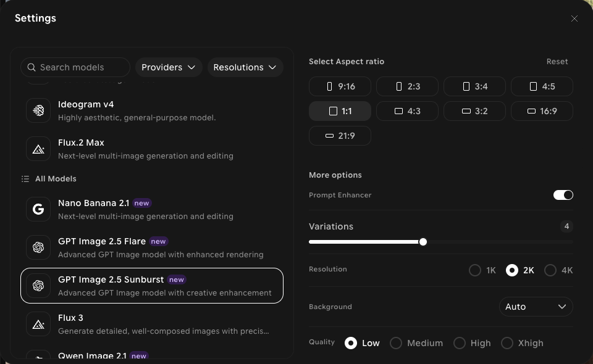The image size is (593, 364).
Task: Click the list icon beside All Models
Action: pos(25,178)
